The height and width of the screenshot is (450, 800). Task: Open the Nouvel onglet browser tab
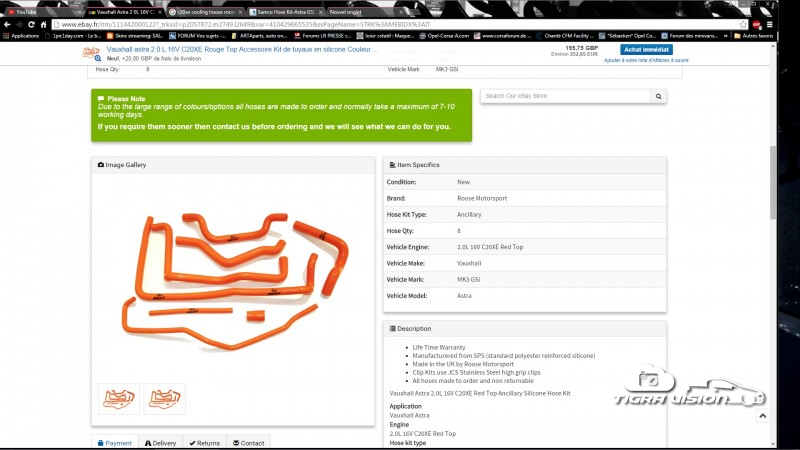click(x=345, y=11)
